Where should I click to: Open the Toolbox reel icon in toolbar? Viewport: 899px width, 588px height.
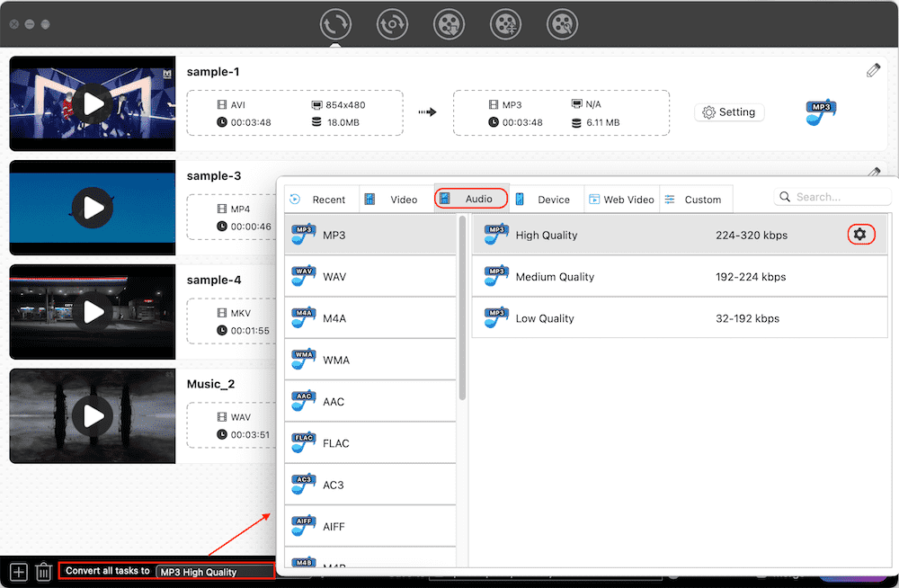pyautogui.click(x=562, y=24)
